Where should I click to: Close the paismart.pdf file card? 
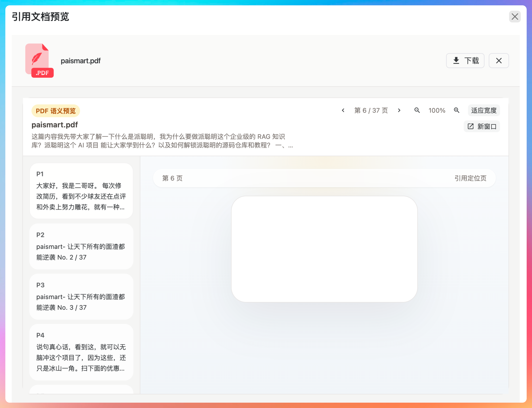[x=499, y=61]
